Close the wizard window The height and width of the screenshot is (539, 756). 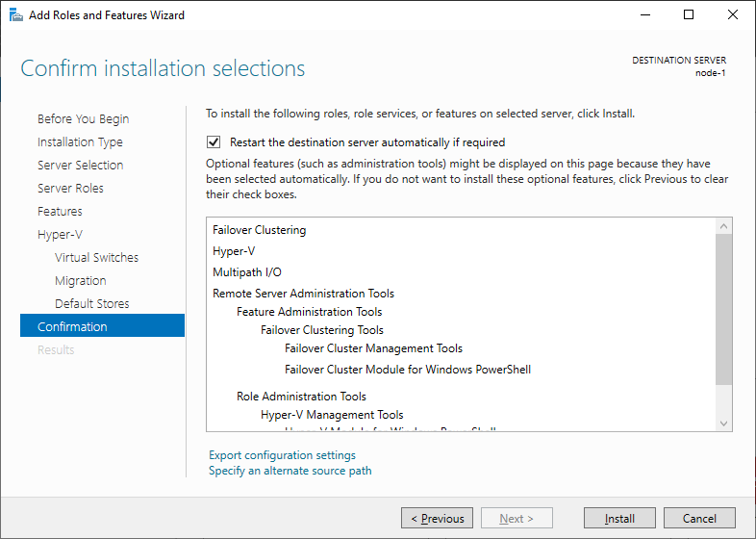pos(733,15)
